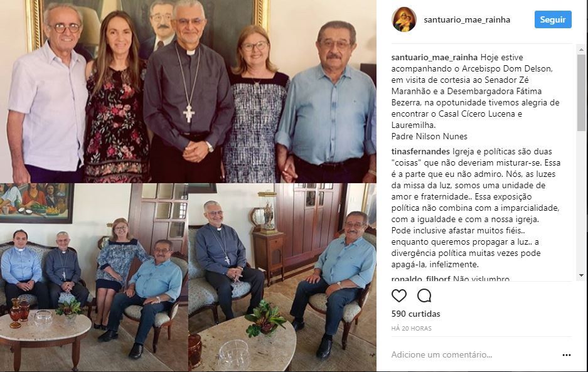The image size is (588, 372).
Task: Like the post with the heart icon
Action: (398, 296)
